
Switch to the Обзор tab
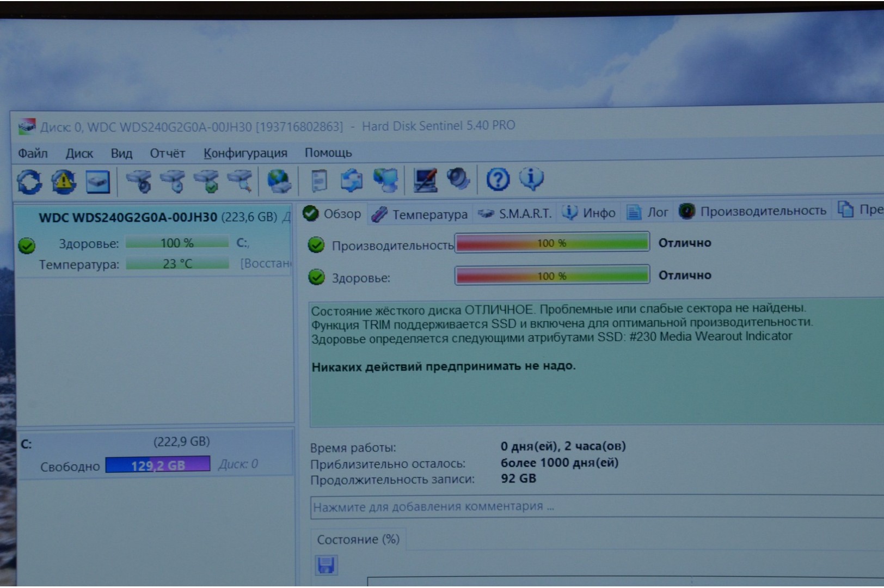coord(333,213)
